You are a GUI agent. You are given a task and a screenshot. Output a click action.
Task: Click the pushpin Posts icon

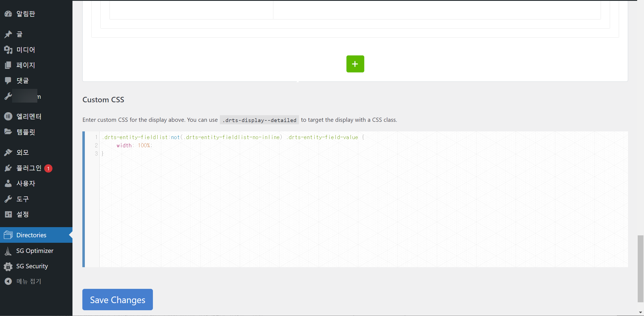[8, 34]
